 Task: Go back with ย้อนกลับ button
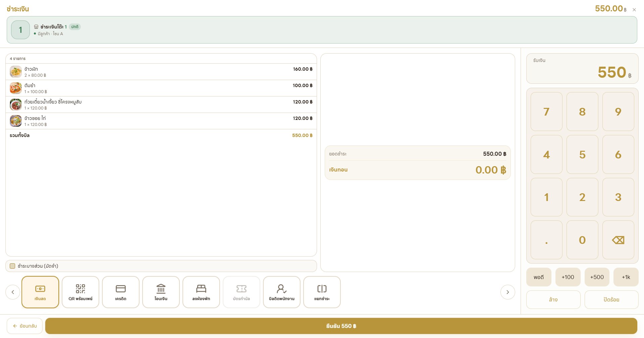(24, 326)
